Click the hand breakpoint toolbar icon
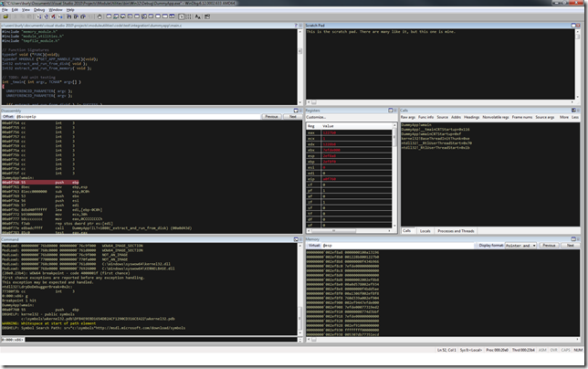The width and height of the screenshot is (588, 369). (x=100, y=16)
